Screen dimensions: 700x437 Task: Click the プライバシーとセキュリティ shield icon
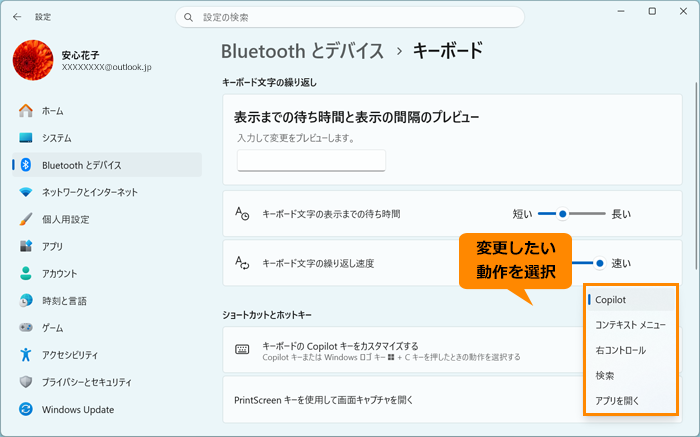tap(26, 382)
